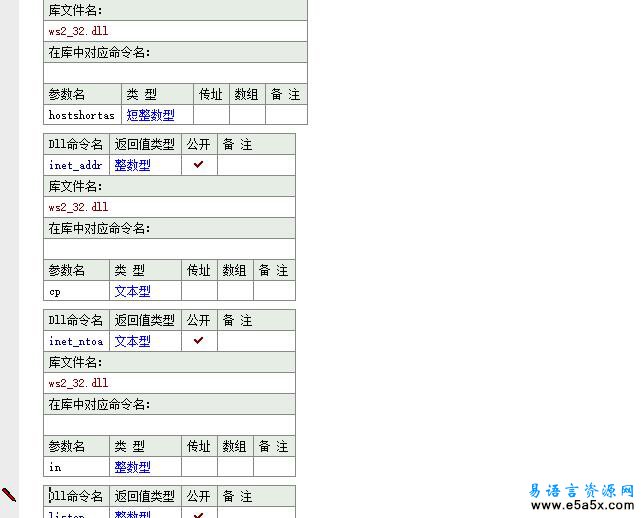Screen dimensions: 643x518
Task: Click 数组 header in cp parameter table
Action: tap(235, 270)
